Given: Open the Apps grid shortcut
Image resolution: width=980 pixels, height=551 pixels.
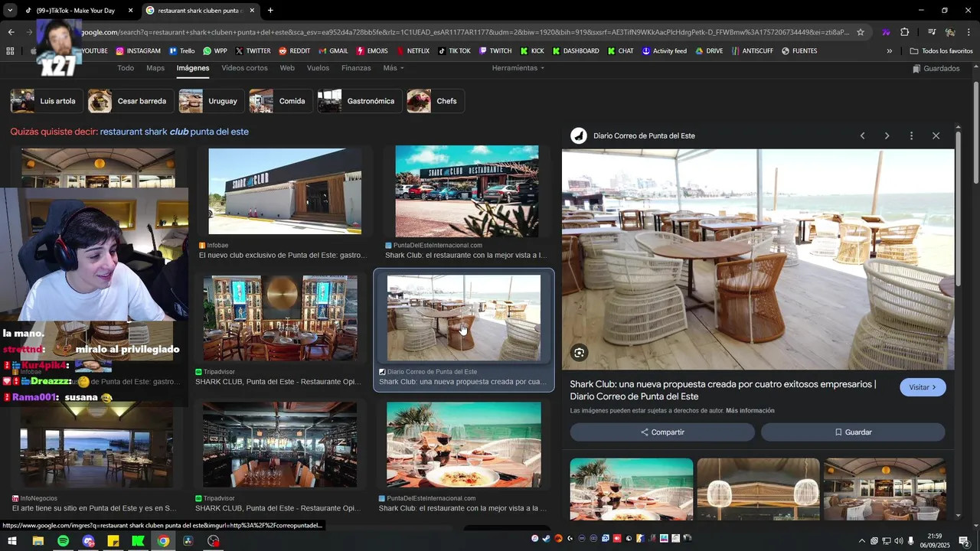Looking at the screenshot, I should 10,51.
